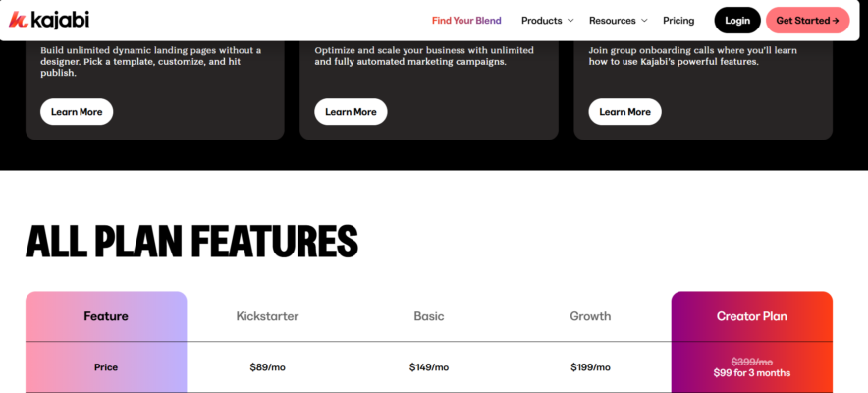Click the $149/mo Basic price cell
868x393 pixels.
coord(429,367)
